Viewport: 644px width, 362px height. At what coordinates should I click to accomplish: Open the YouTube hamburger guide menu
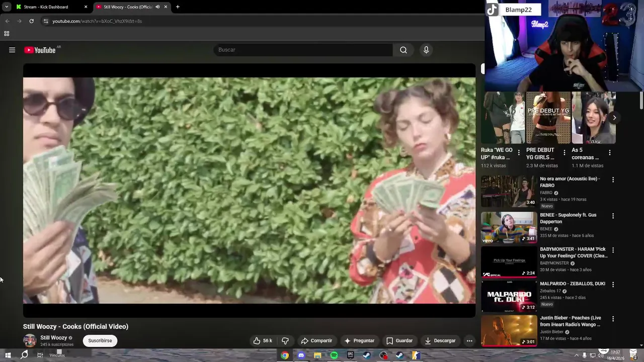coord(12,50)
